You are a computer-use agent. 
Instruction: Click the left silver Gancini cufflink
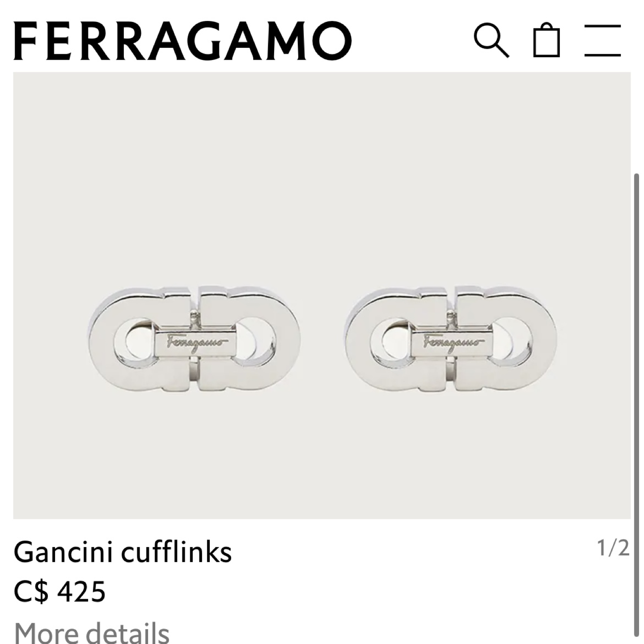point(195,338)
